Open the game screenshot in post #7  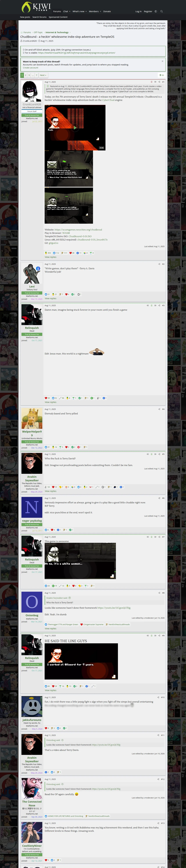click(80, 561)
